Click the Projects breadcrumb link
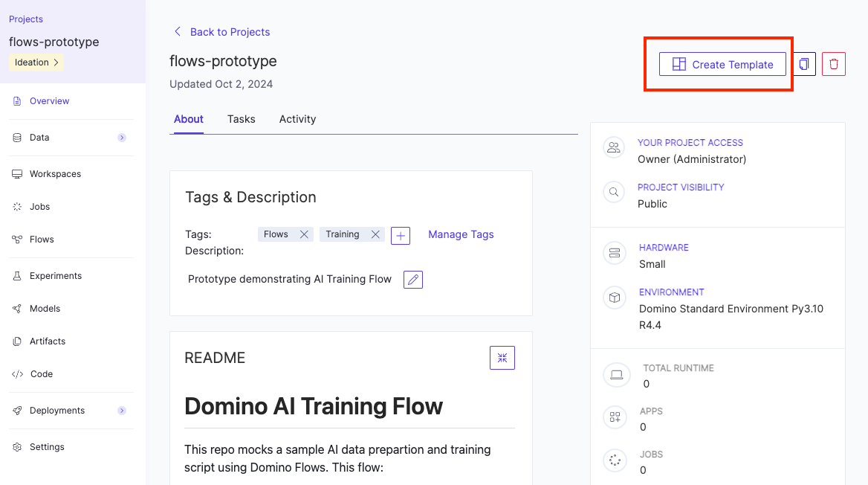The width and height of the screenshot is (868, 485). 25,19
